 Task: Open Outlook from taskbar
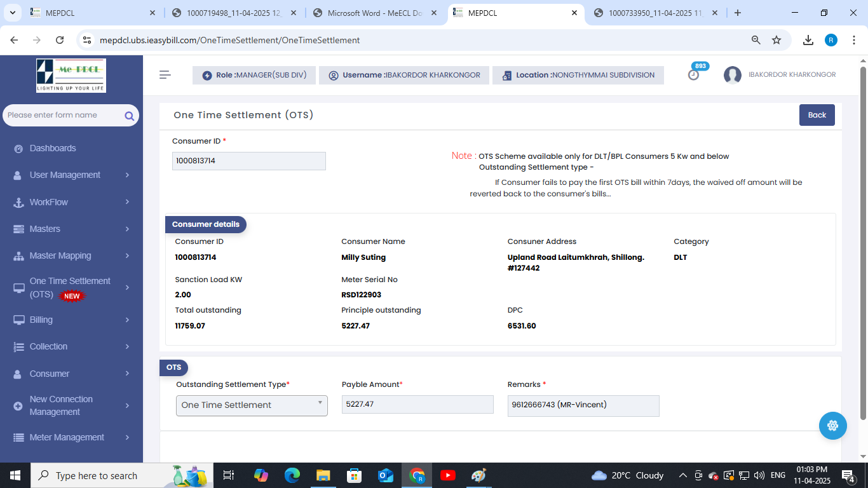tap(386, 475)
